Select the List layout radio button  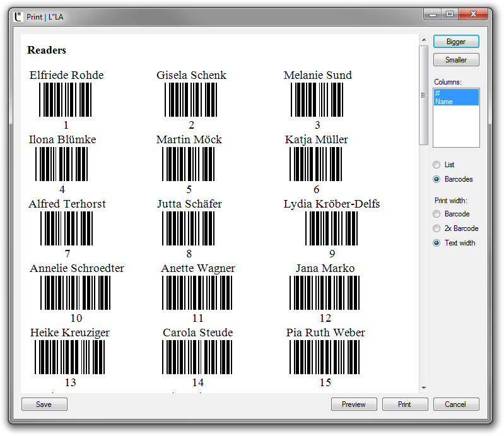pos(437,165)
